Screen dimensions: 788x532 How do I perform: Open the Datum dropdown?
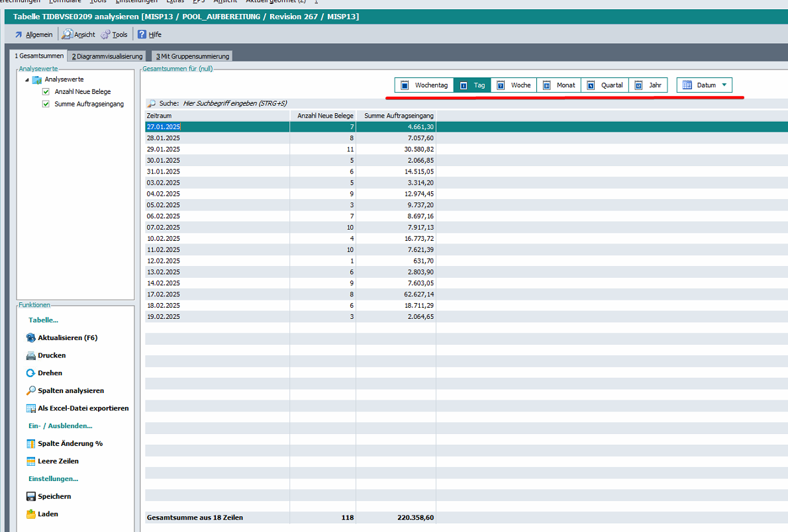(x=705, y=85)
